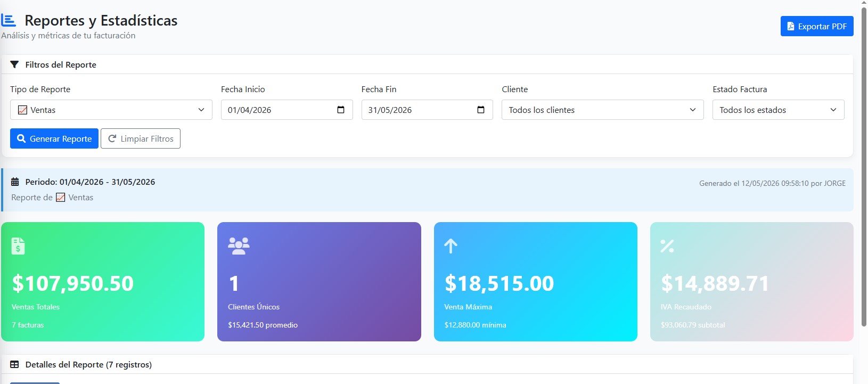Click invoice dollar icon on Ventas Totales card
The width and height of the screenshot is (868, 384).
(x=18, y=246)
